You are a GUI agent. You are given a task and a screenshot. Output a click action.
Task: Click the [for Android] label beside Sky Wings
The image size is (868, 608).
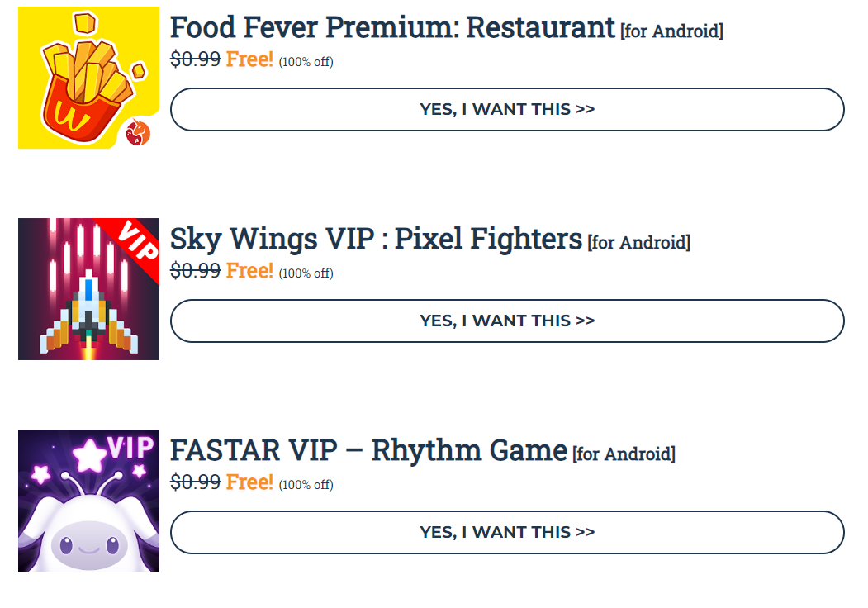point(639,243)
